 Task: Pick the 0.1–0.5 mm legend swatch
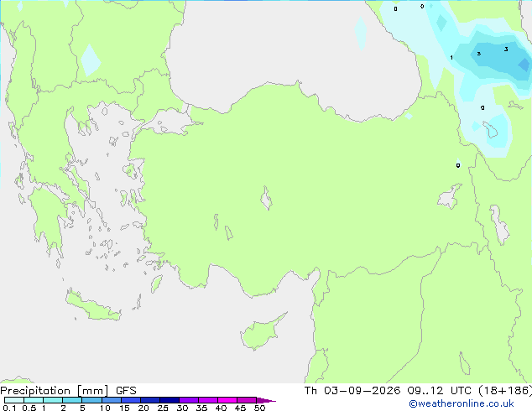(14, 400)
